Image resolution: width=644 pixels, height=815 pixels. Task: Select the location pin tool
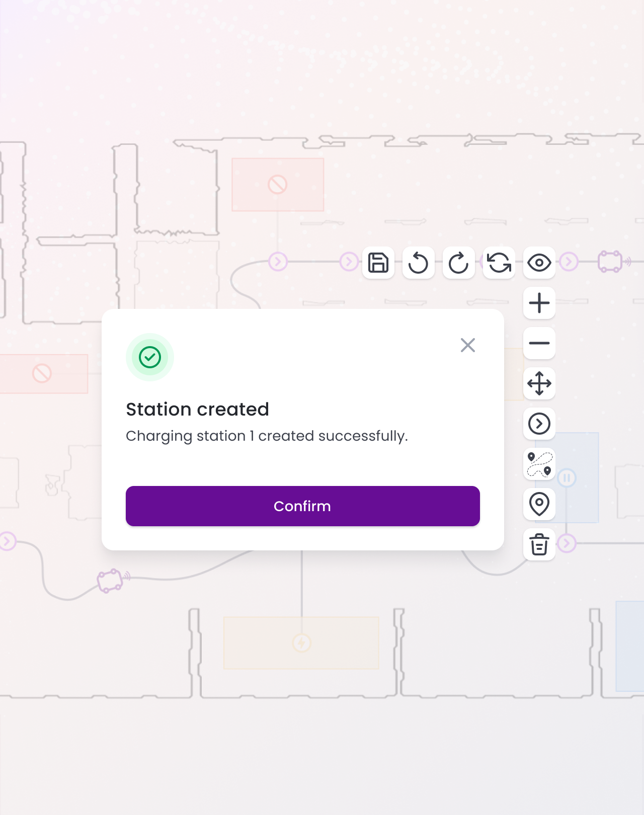coord(539,504)
